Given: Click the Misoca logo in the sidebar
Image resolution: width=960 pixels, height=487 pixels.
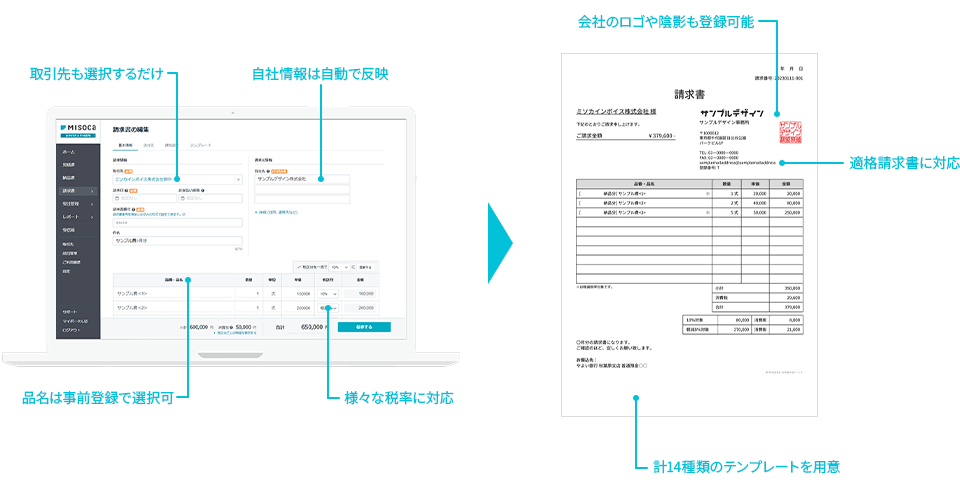Looking at the screenshot, I should (x=77, y=129).
